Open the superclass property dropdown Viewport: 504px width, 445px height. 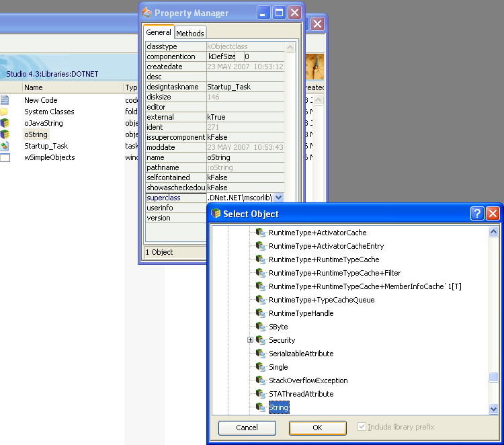(279, 198)
